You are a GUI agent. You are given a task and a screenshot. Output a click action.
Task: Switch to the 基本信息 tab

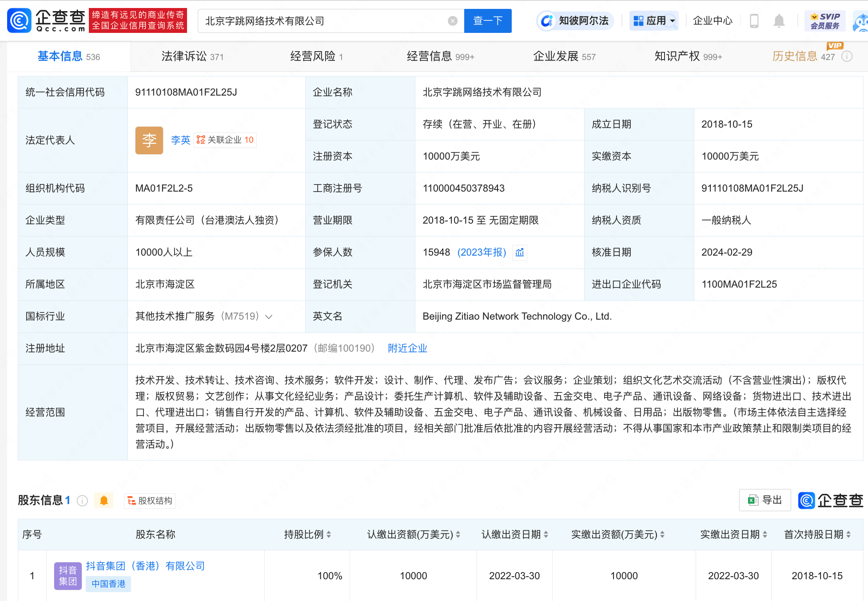pyautogui.click(x=69, y=56)
